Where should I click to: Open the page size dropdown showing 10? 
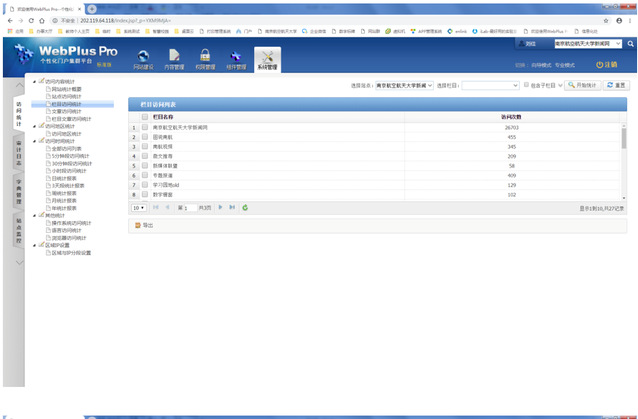click(138, 208)
